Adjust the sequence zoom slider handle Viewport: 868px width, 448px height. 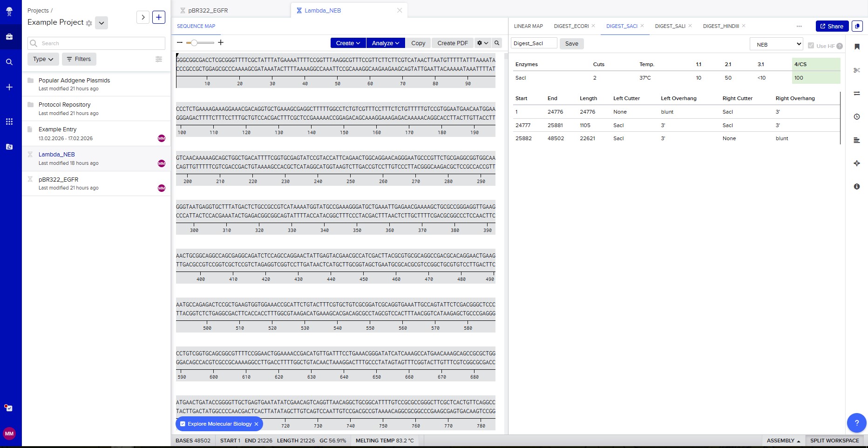(194, 42)
